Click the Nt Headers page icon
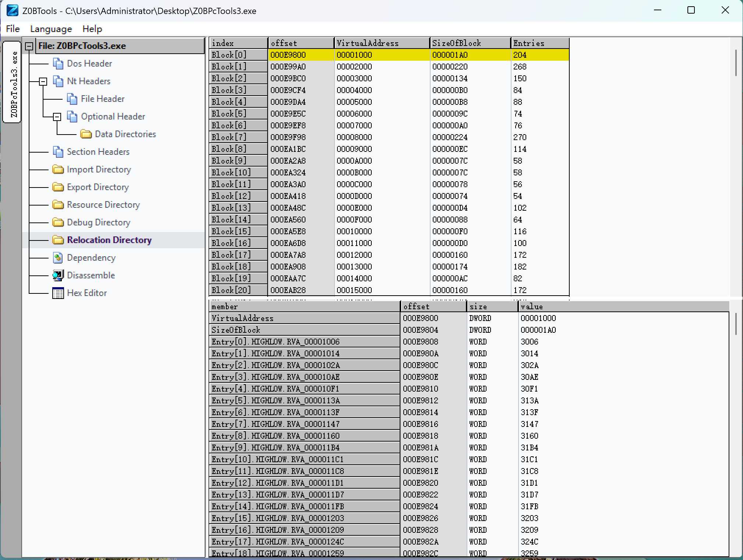Image resolution: width=743 pixels, height=560 pixels. point(58,81)
